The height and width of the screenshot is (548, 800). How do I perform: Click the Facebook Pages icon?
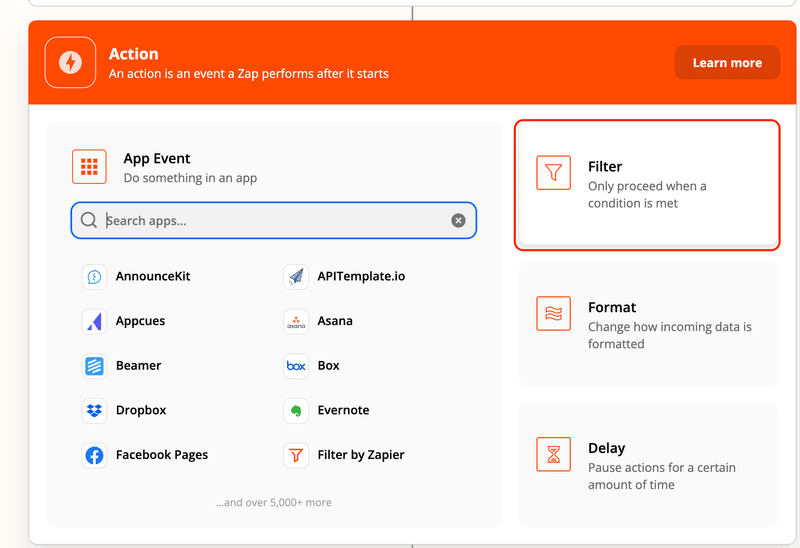click(94, 455)
